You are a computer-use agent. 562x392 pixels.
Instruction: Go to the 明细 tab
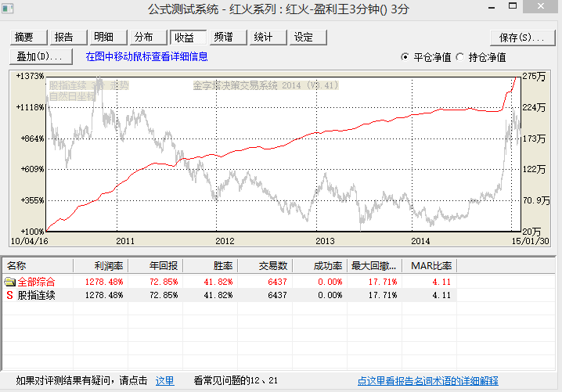pos(105,38)
